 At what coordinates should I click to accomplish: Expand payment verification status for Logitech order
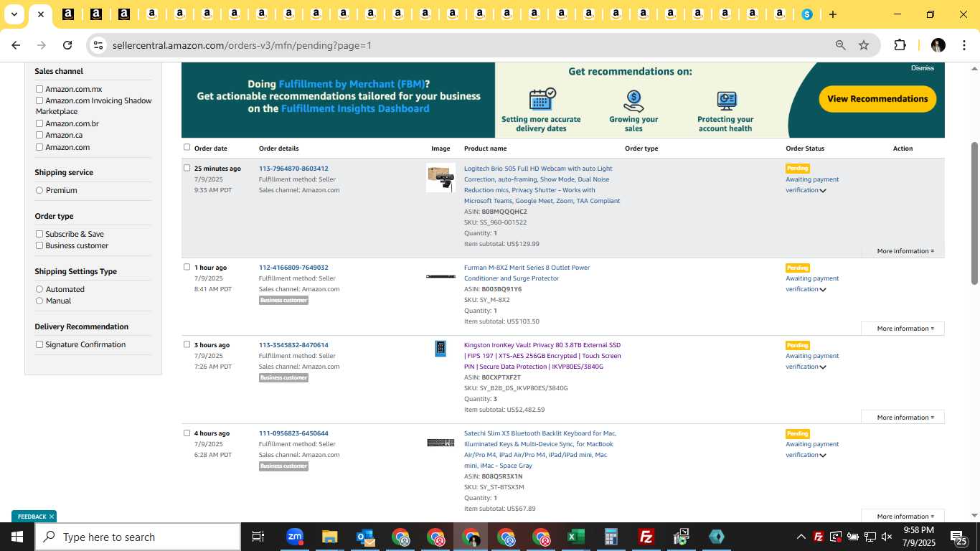[x=823, y=191]
